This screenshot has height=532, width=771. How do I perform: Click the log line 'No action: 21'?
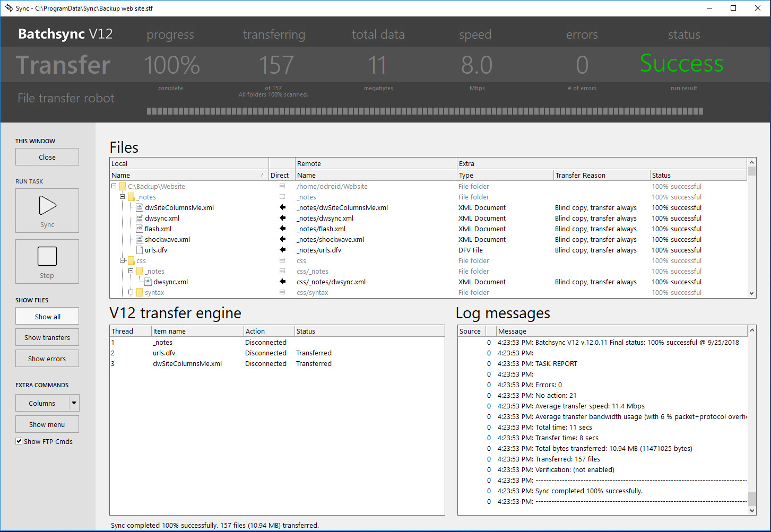point(602,395)
